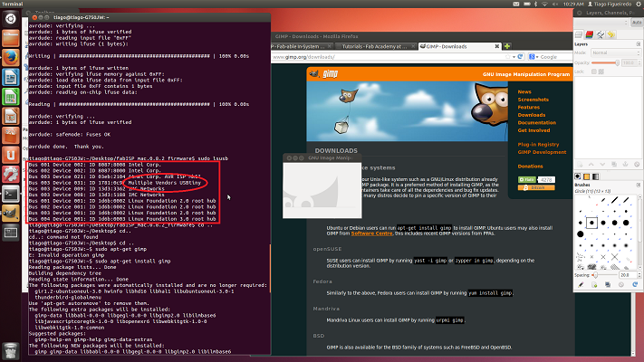Viewport: 644px width, 362px height.
Task: Click the Bitcoin donation button
Action: [x=536, y=187]
